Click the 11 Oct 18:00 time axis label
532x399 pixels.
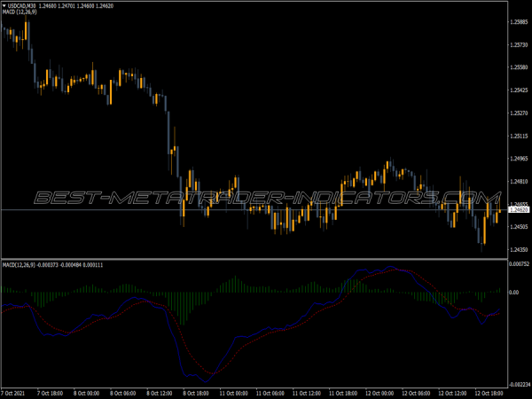(343, 393)
